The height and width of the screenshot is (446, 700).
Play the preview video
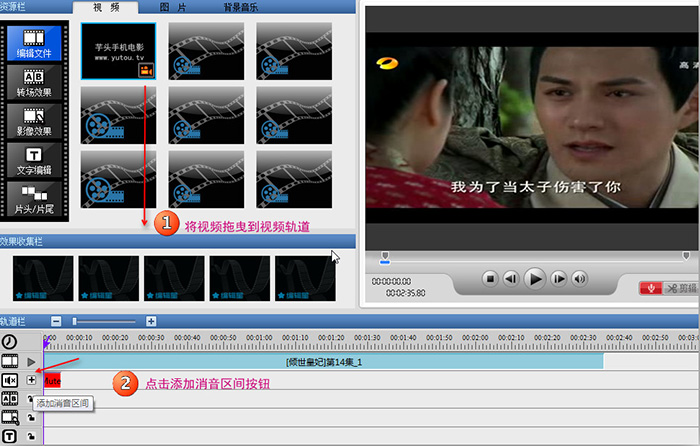click(x=535, y=279)
